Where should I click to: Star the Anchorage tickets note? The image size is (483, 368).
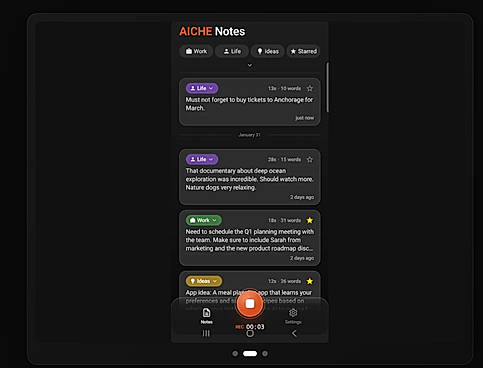[310, 88]
